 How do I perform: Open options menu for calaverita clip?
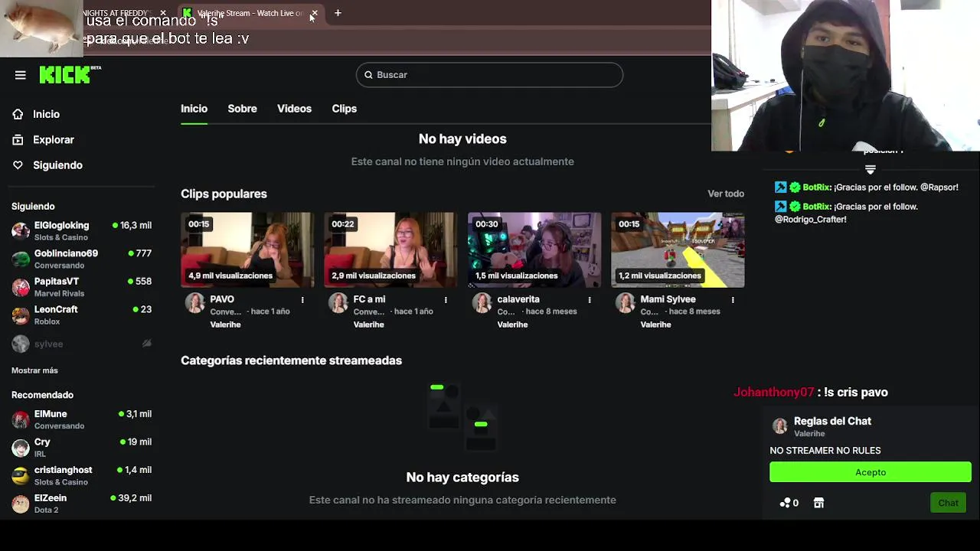click(x=590, y=300)
